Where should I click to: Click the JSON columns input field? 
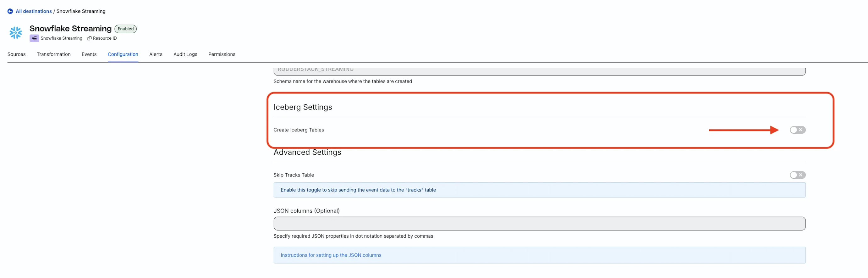pos(539,223)
